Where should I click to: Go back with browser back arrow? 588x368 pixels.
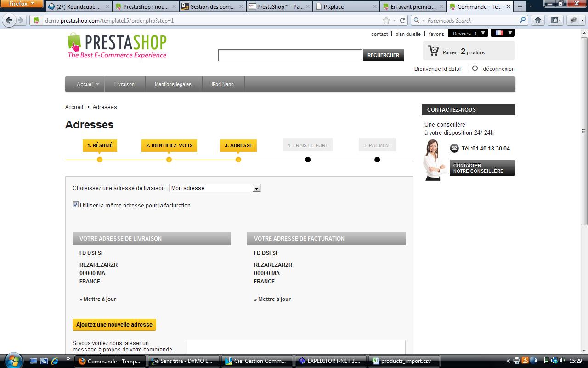point(9,20)
